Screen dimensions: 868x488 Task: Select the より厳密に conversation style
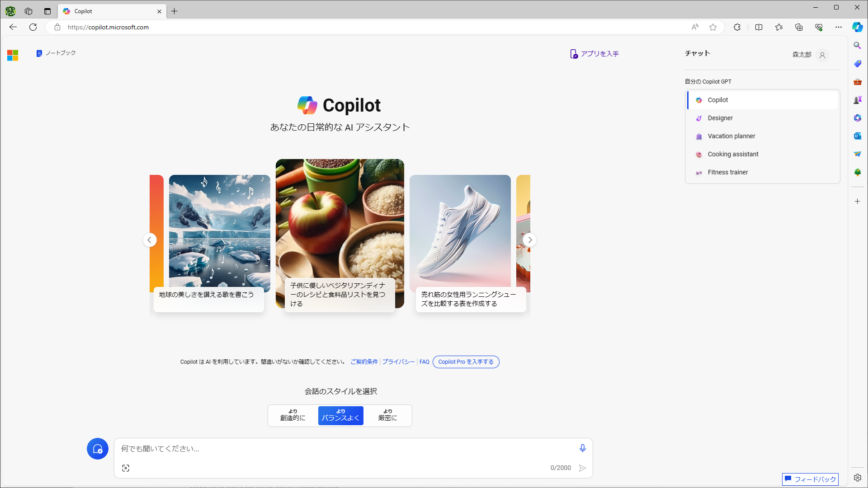click(387, 415)
